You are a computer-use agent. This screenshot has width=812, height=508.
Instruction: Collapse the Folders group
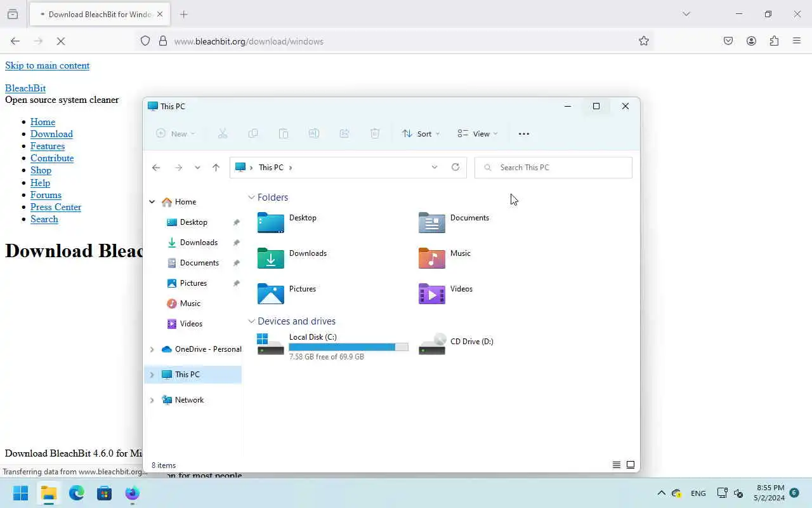[x=251, y=197]
